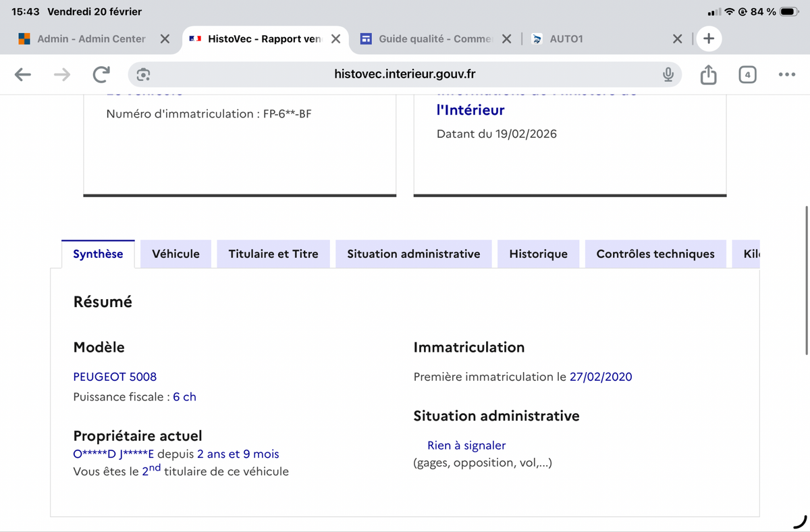View the Historique tab

pyautogui.click(x=538, y=254)
